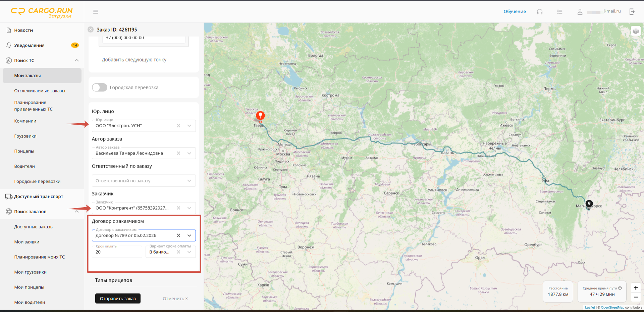Image resolution: width=644 pixels, height=312 pixels.
Task: Open the Leaflet attribution link
Action: pyautogui.click(x=590, y=307)
